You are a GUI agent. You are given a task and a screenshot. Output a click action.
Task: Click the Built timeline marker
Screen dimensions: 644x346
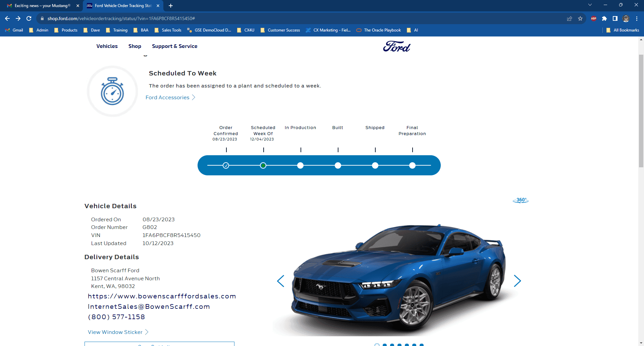[338, 165]
